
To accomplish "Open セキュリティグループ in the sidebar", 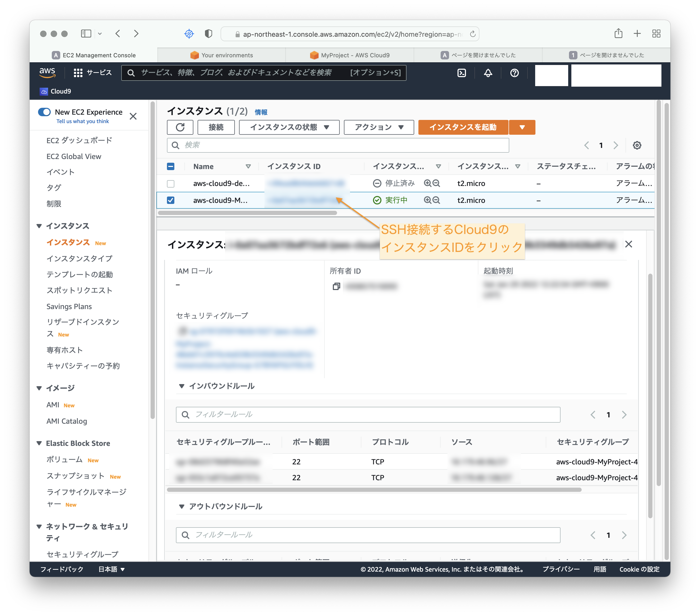I will tap(82, 554).
